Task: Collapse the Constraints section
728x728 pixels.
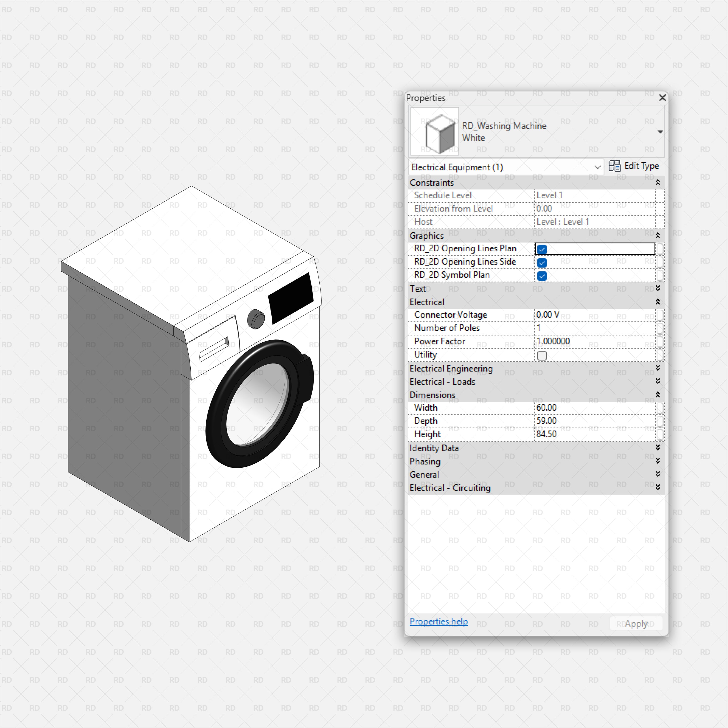Action: click(x=657, y=182)
